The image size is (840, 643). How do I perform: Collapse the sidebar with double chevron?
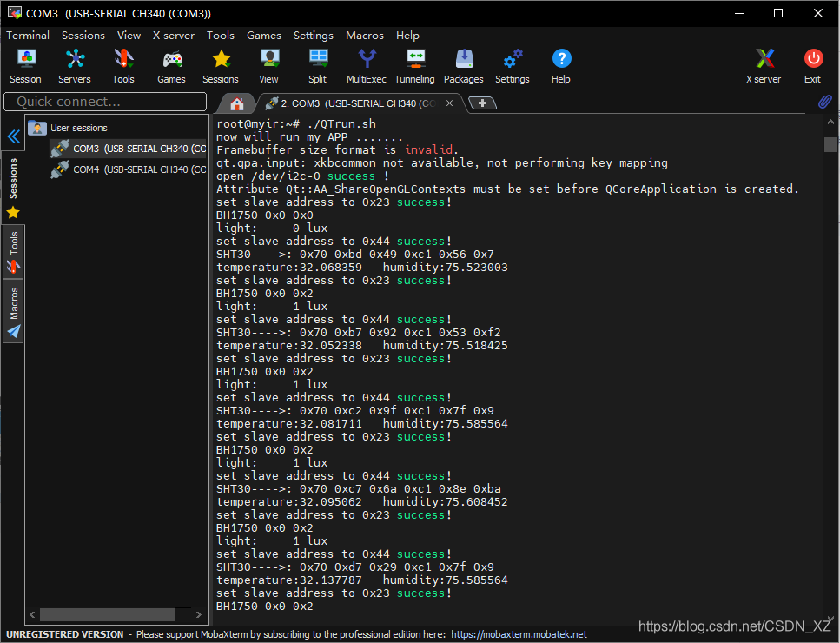pos(14,136)
